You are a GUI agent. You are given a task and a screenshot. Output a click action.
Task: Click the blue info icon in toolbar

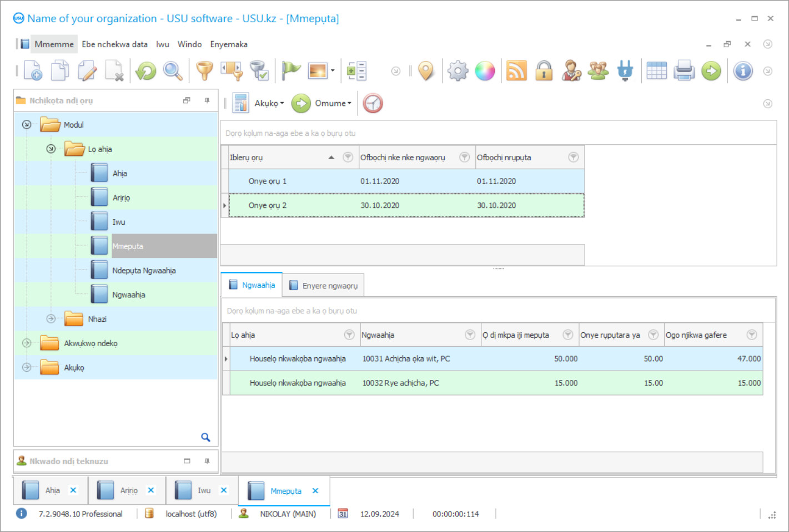pos(743,70)
